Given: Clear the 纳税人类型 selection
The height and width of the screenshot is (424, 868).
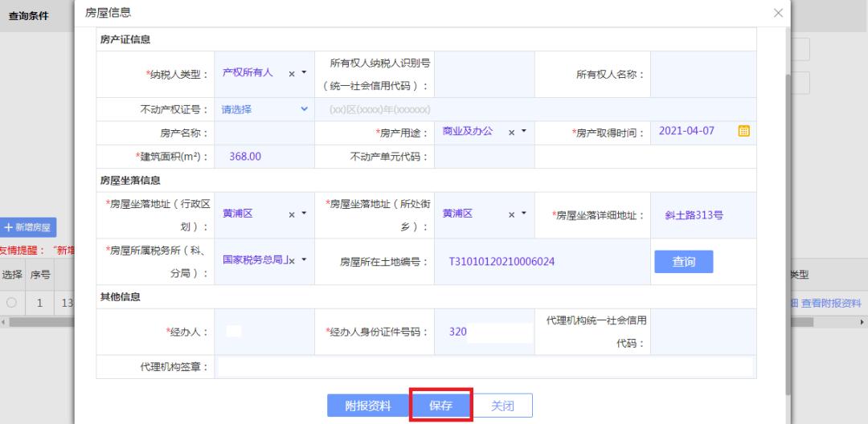Looking at the screenshot, I should pos(292,73).
